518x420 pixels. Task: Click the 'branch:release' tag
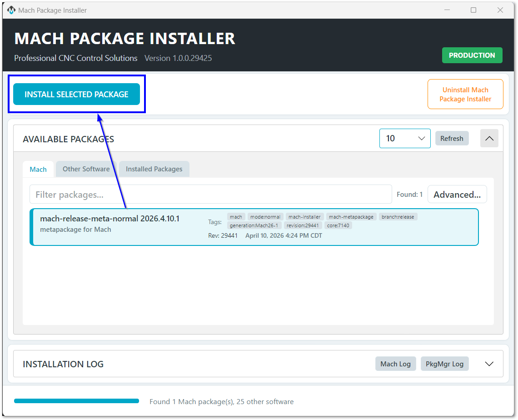(x=398, y=217)
